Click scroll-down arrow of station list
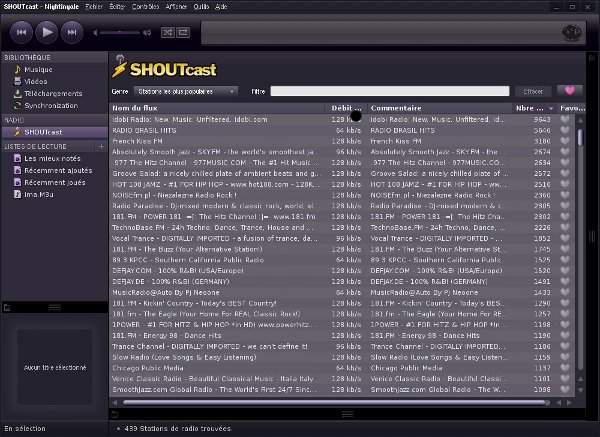Viewport: 600px width, 437px height. [x=580, y=390]
